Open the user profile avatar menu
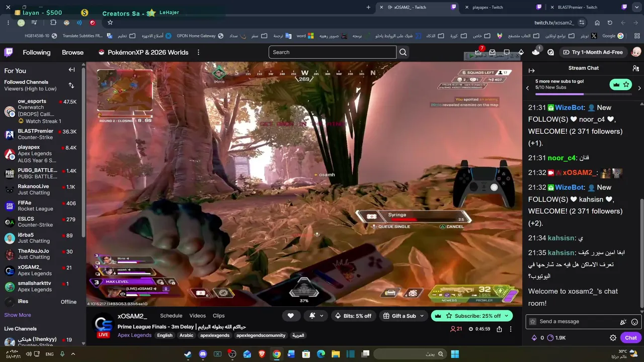Image resolution: width=644 pixels, height=362 pixels. (x=636, y=52)
